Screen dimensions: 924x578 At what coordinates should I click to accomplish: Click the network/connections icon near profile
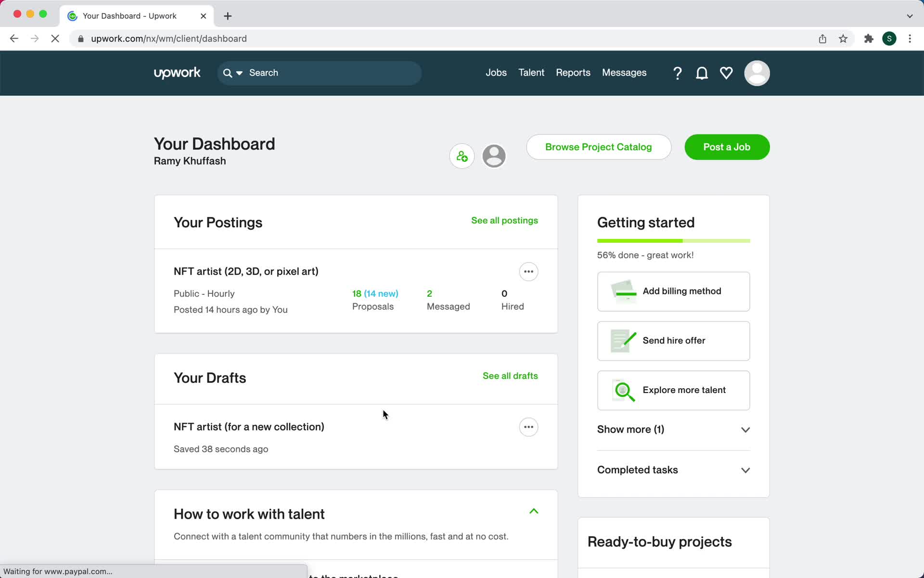[x=462, y=156]
